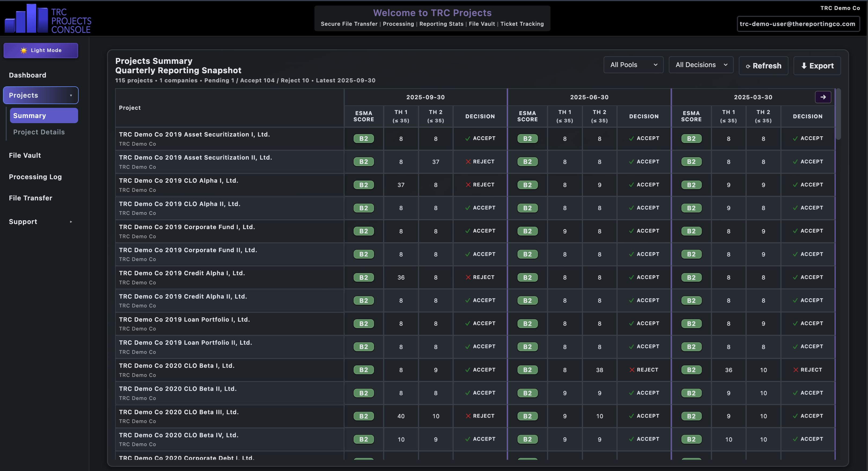The height and width of the screenshot is (471, 868).
Task: Open the All Decisions filter dropdown
Action: coord(701,65)
